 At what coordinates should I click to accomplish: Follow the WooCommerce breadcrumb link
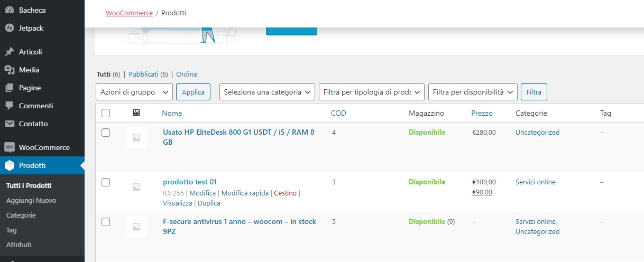(129, 13)
